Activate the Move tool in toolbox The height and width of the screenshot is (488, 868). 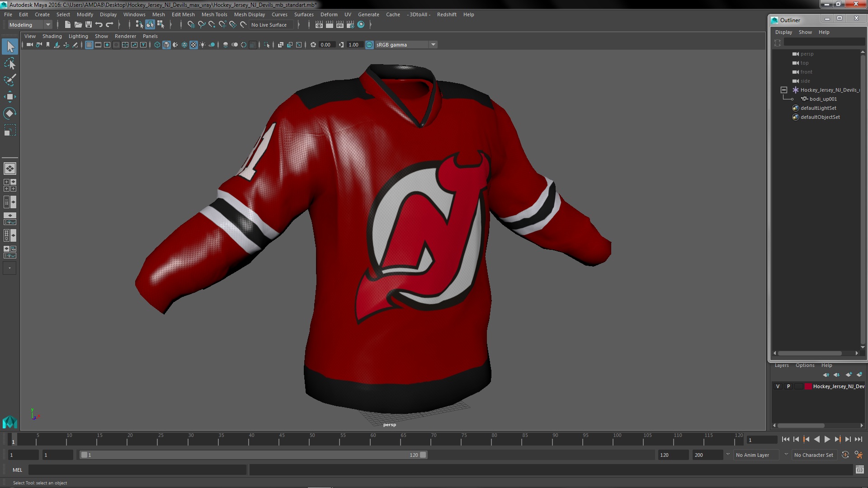click(x=10, y=97)
